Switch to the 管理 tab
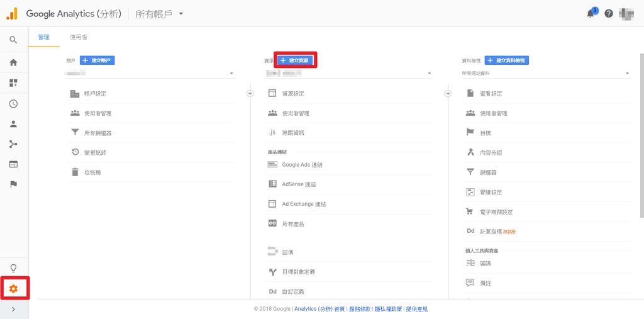Image resolution: width=644 pixels, height=319 pixels. [43, 37]
